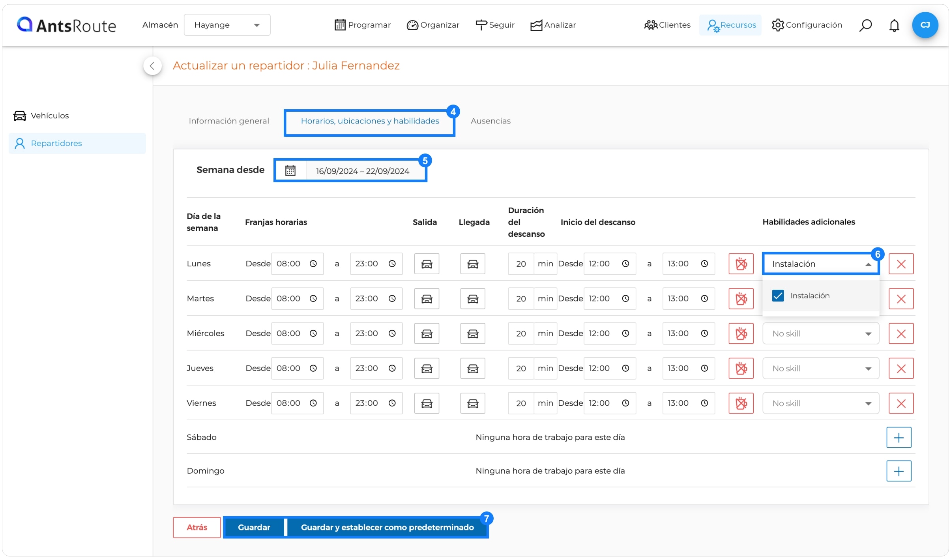
Task: Remove the break for Martes
Action: (741, 299)
